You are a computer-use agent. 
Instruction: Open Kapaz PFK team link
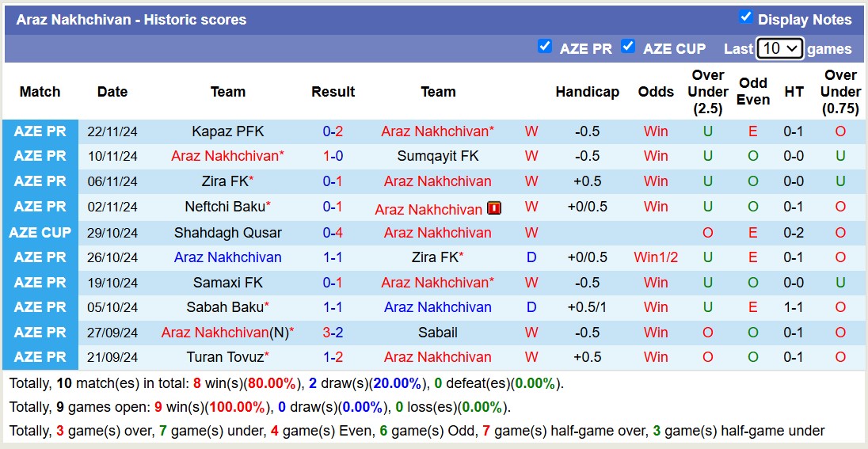pyautogui.click(x=228, y=131)
